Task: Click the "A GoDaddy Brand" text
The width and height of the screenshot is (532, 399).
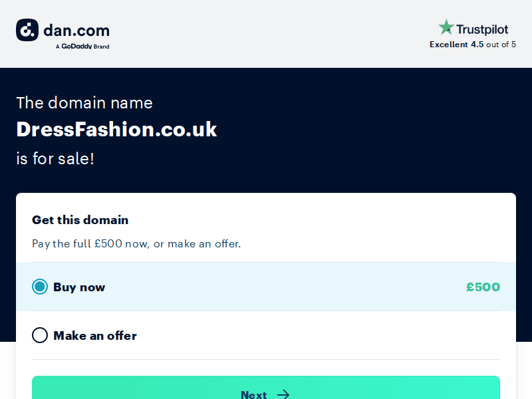Action: pos(82,47)
